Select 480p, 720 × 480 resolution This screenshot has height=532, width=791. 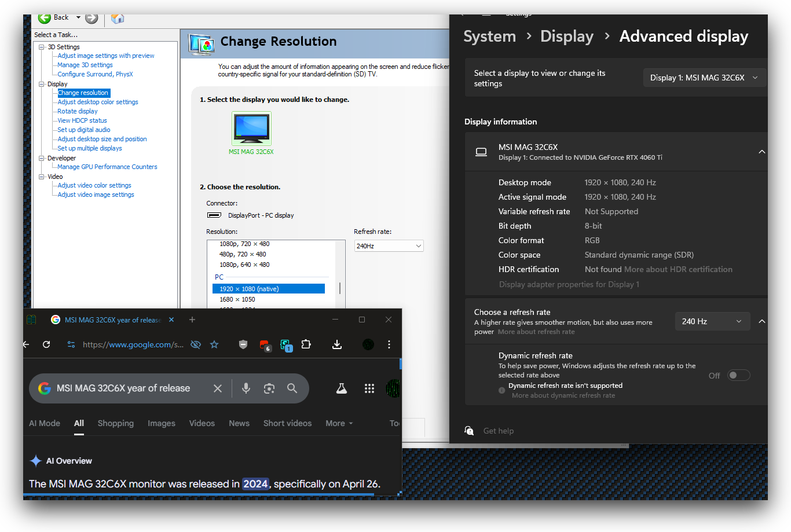coord(243,254)
